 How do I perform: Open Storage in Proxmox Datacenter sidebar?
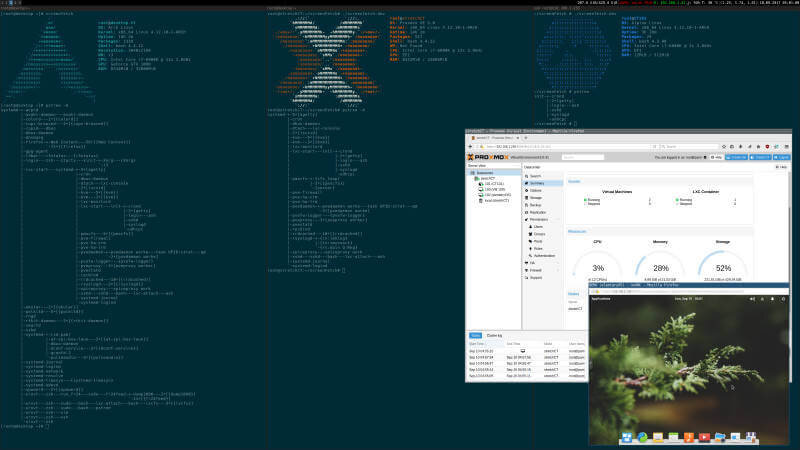click(542, 197)
